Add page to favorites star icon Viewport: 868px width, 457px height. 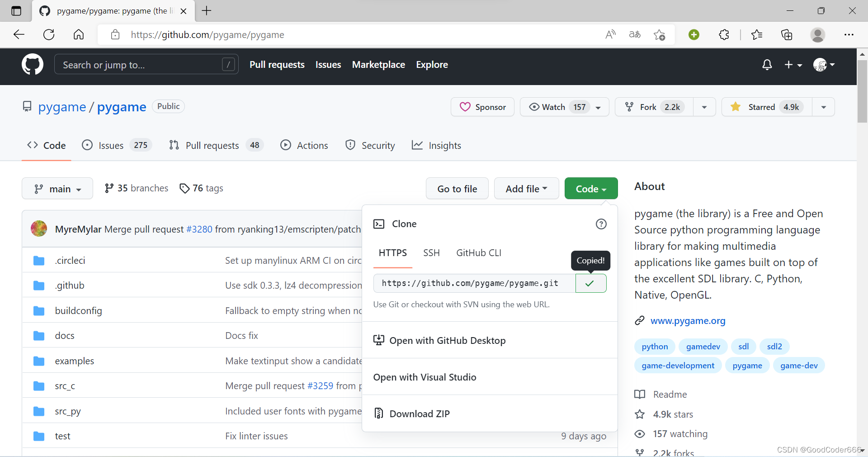point(659,34)
